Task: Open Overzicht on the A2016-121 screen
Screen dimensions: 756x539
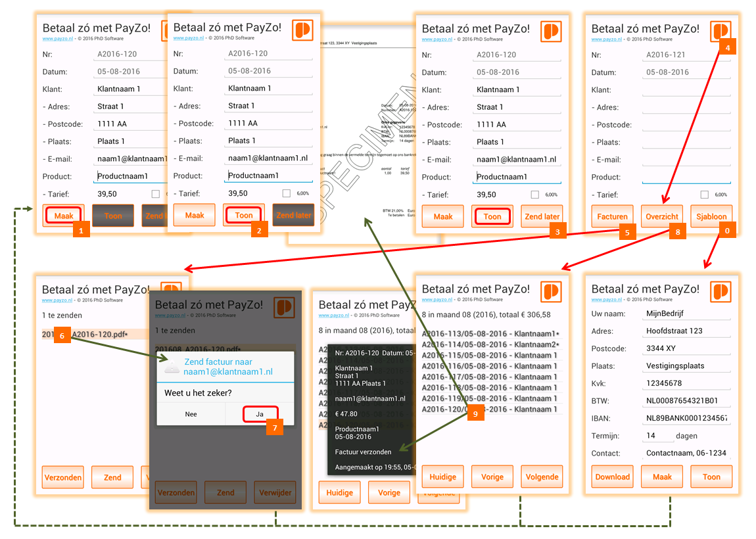Action: [661, 216]
